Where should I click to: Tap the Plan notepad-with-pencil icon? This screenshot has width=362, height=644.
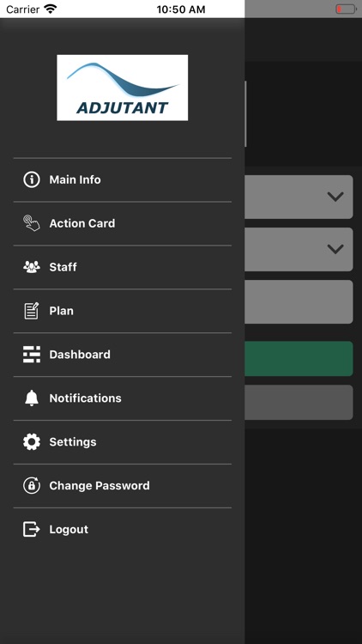[x=32, y=311]
